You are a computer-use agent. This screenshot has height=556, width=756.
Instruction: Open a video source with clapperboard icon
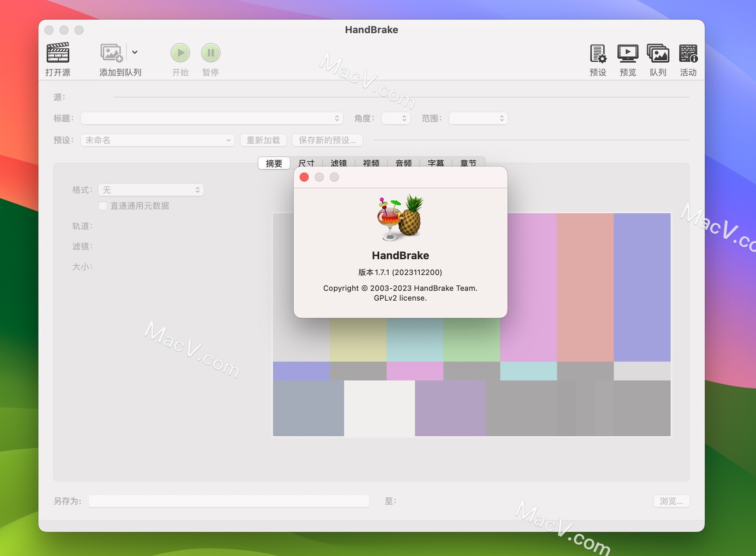[x=58, y=53]
